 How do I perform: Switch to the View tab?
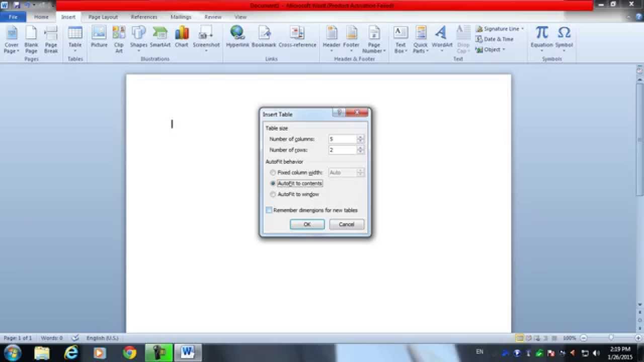point(240,17)
